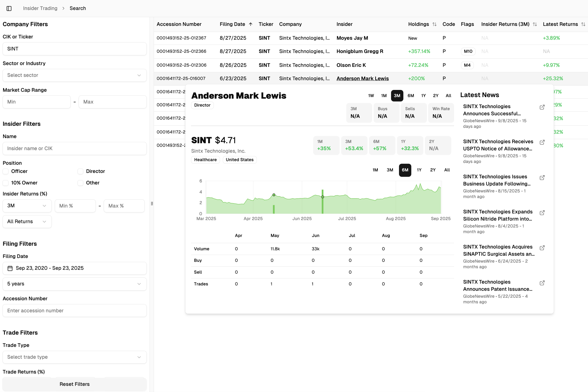Toggle the sidebar panel icon
The image size is (588, 392).
(9, 8)
